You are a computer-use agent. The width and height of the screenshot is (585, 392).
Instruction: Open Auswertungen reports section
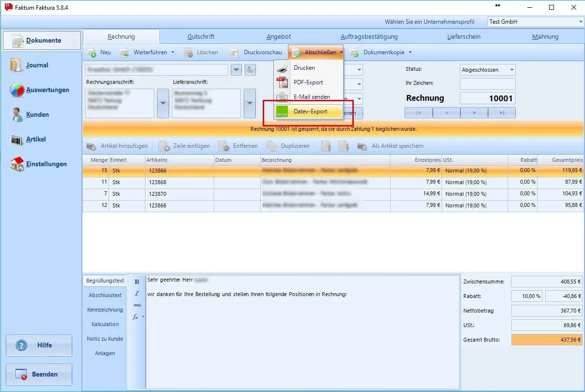point(40,90)
